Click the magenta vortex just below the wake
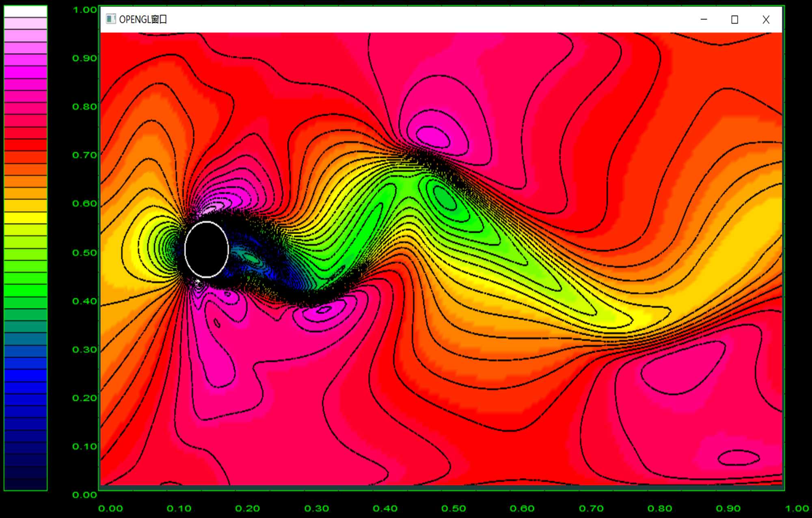 pos(324,310)
